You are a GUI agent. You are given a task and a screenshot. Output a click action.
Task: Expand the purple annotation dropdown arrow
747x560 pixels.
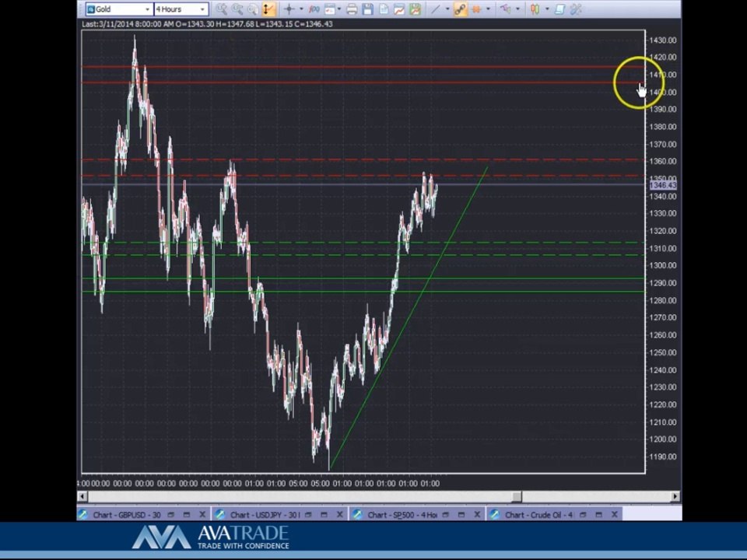coord(518,9)
